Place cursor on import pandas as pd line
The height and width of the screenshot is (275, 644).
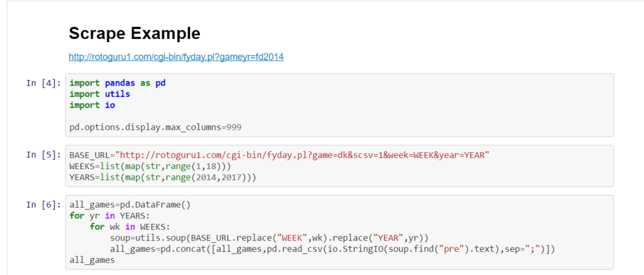coord(118,83)
